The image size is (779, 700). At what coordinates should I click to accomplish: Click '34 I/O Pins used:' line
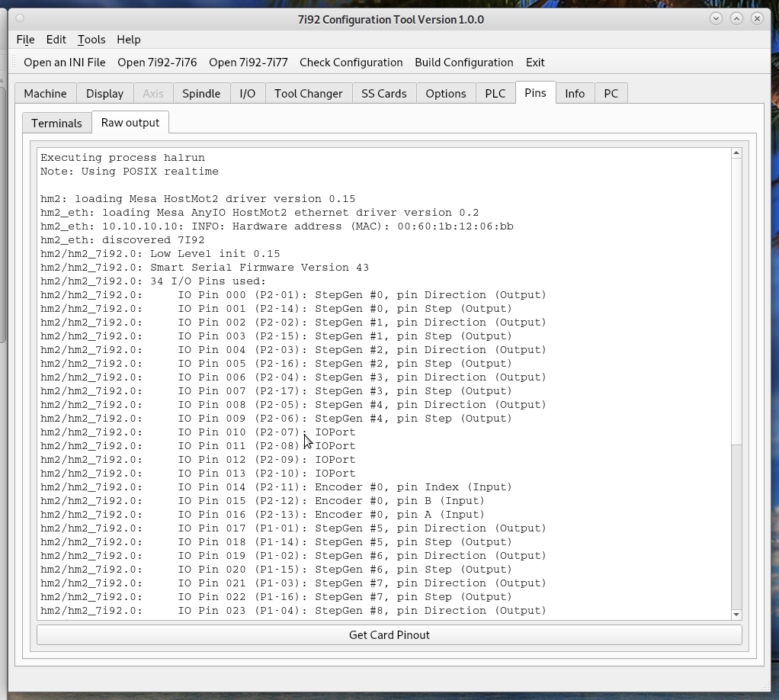coord(153,281)
